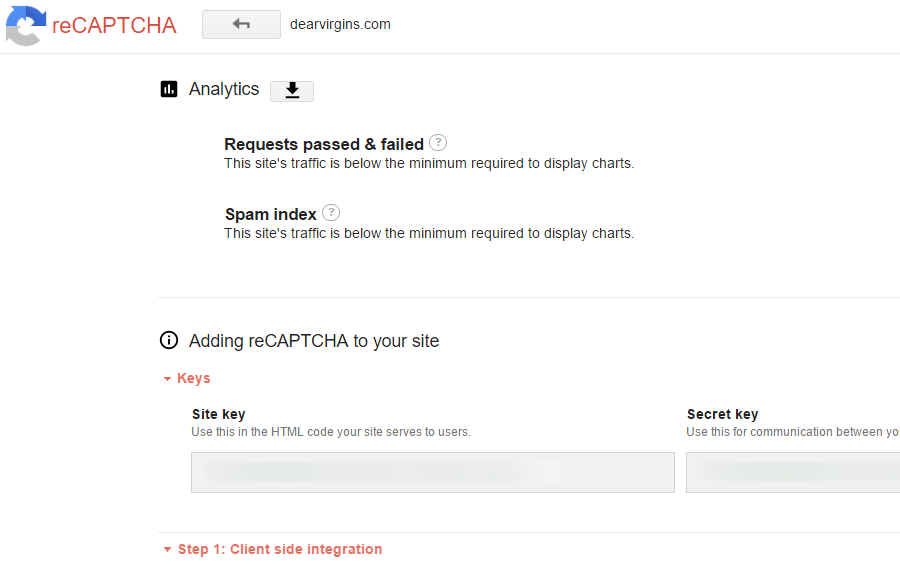Click the Analytics heading

pyautogui.click(x=224, y=89)
